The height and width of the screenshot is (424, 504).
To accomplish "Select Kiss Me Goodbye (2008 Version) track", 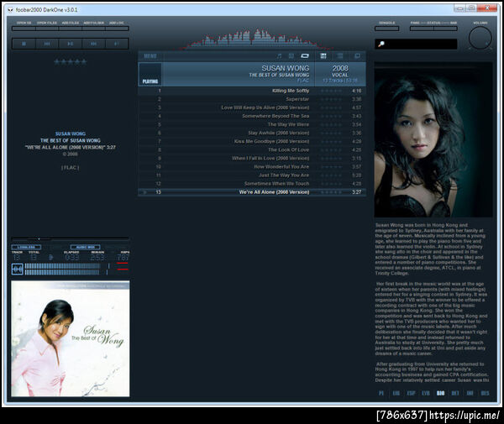I will (x=252, y=141).
